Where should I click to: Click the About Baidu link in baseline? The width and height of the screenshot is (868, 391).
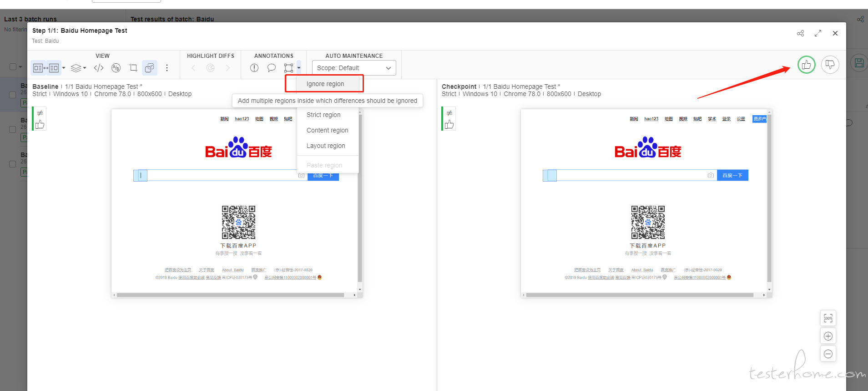click(233, 270)
